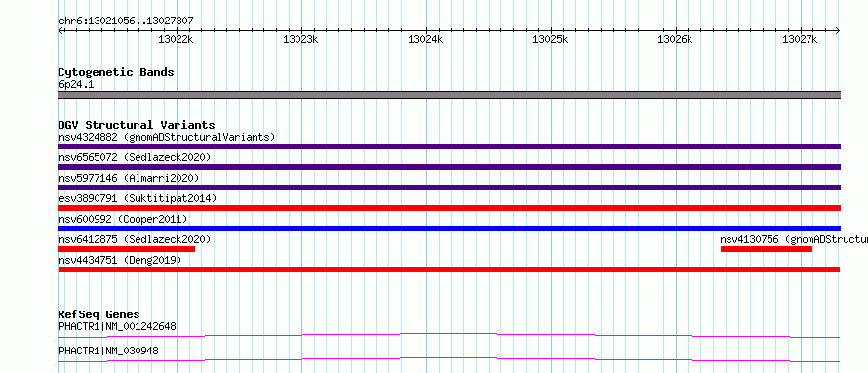
Task: Click the 13023k ruler tick label
Action: tap(300, 39)
